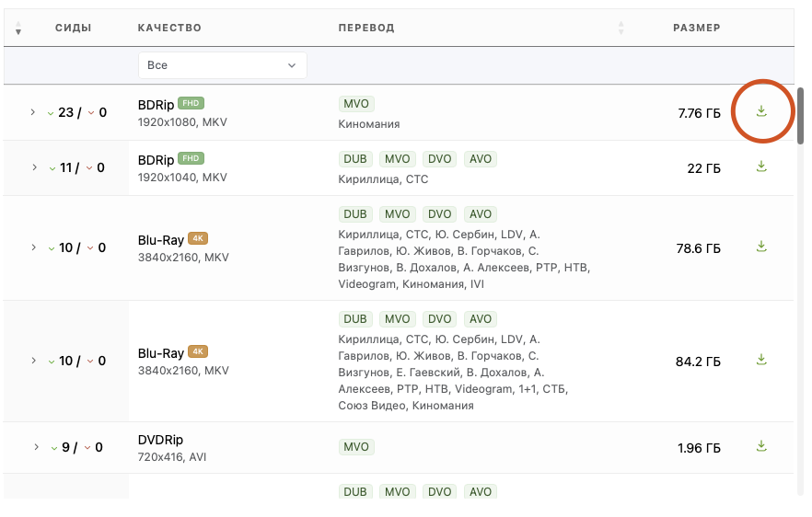Click the Качество column header

click(x=169, y=28)
